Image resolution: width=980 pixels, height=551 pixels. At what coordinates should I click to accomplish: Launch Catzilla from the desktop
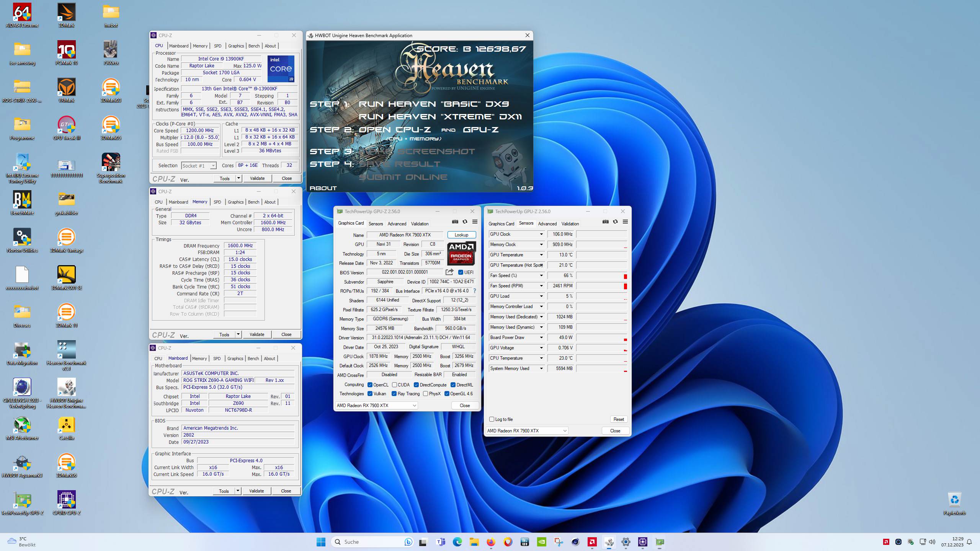(66, 428)
